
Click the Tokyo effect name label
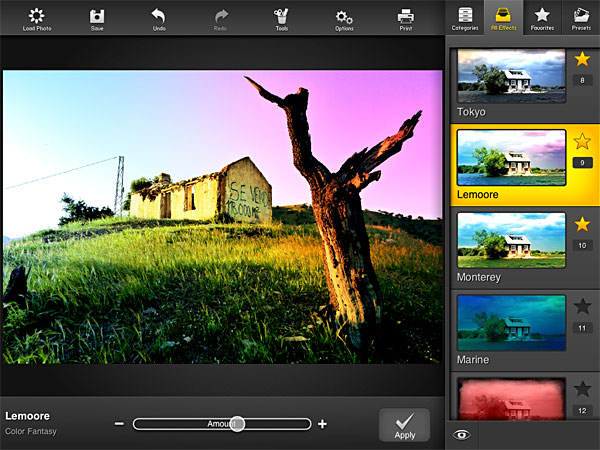pos(471,112)
